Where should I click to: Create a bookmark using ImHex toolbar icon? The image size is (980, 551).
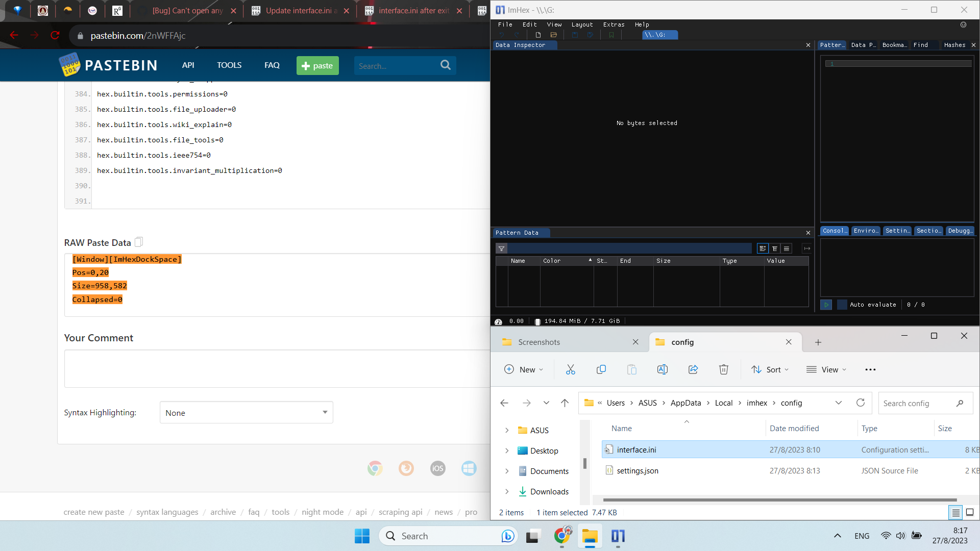611,35
